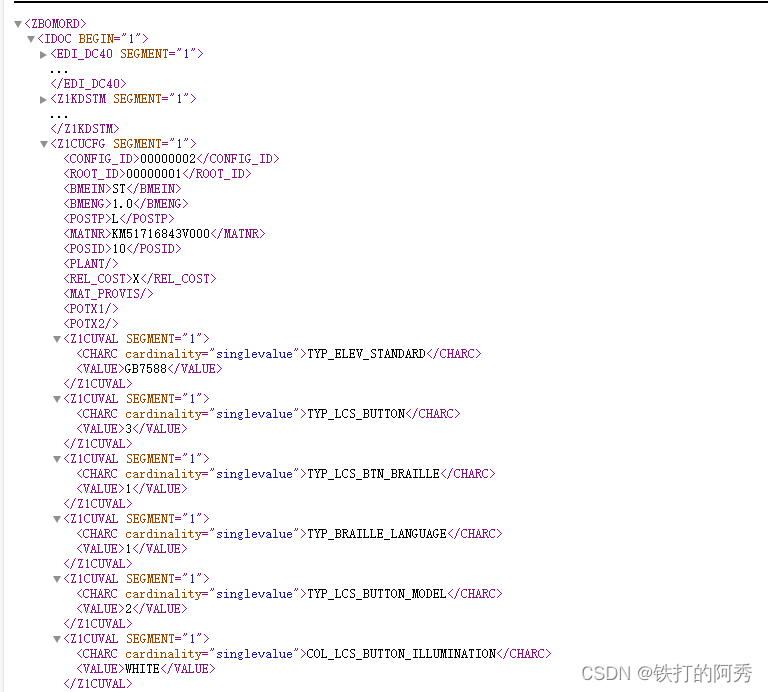
Task: Click the CONFIG_ID value 00000002
Action: point(168,159)
